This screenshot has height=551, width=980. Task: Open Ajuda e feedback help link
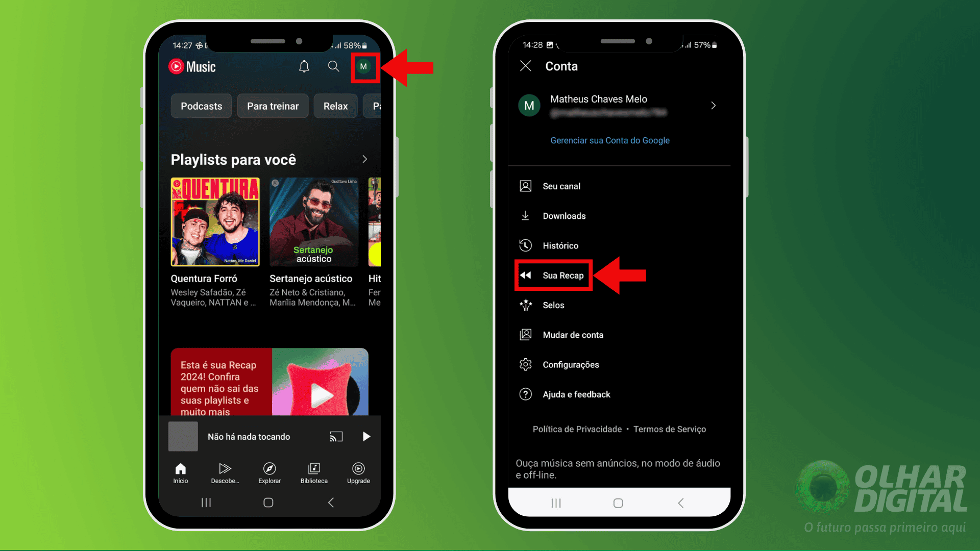coord(576,394)
